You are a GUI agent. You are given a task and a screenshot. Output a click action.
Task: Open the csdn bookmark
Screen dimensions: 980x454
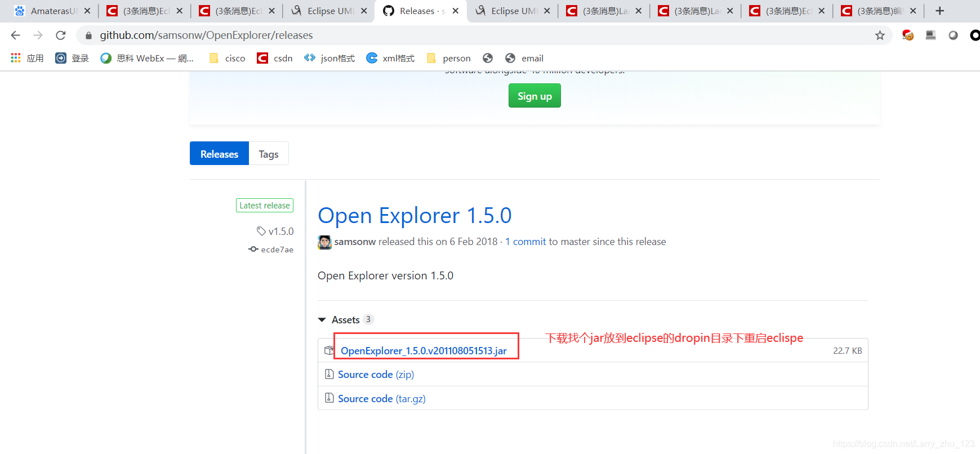coord(275,58)
